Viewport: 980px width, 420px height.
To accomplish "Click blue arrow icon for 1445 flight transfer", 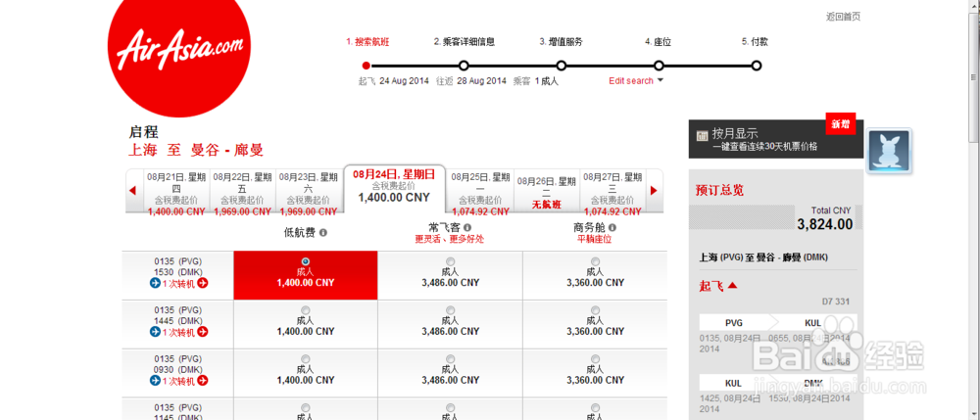I will coord(155,332).
